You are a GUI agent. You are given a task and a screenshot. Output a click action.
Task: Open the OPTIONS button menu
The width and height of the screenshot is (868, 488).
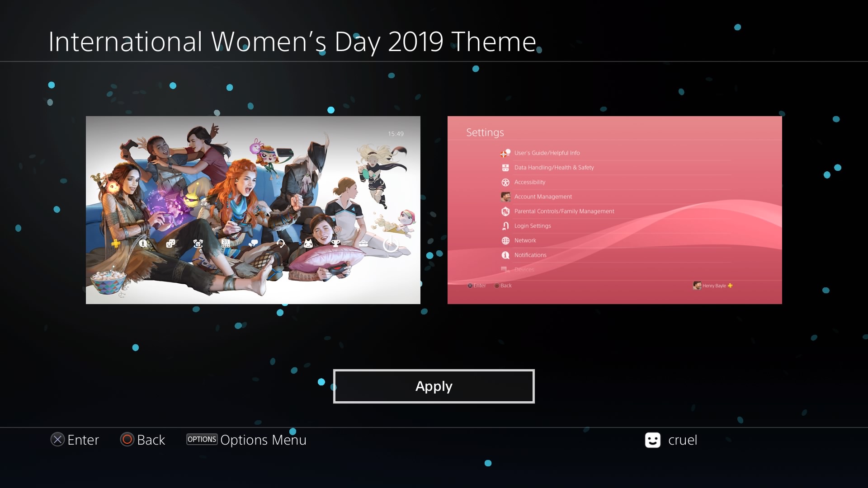click(x=202, y=439)
